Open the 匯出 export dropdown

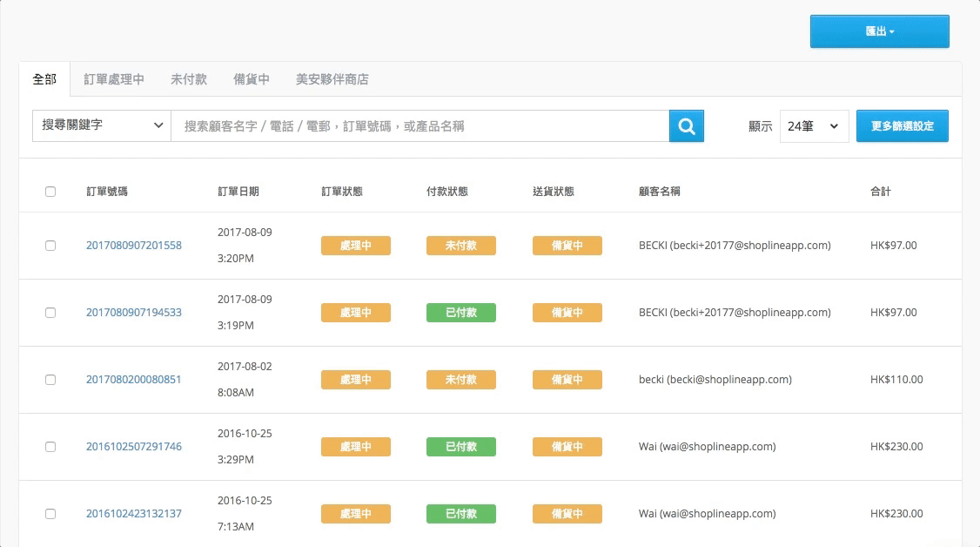(879, 31)
